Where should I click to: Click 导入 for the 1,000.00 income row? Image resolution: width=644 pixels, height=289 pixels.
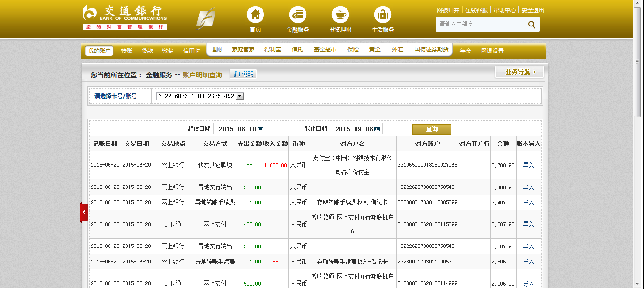tap(528, 166)
